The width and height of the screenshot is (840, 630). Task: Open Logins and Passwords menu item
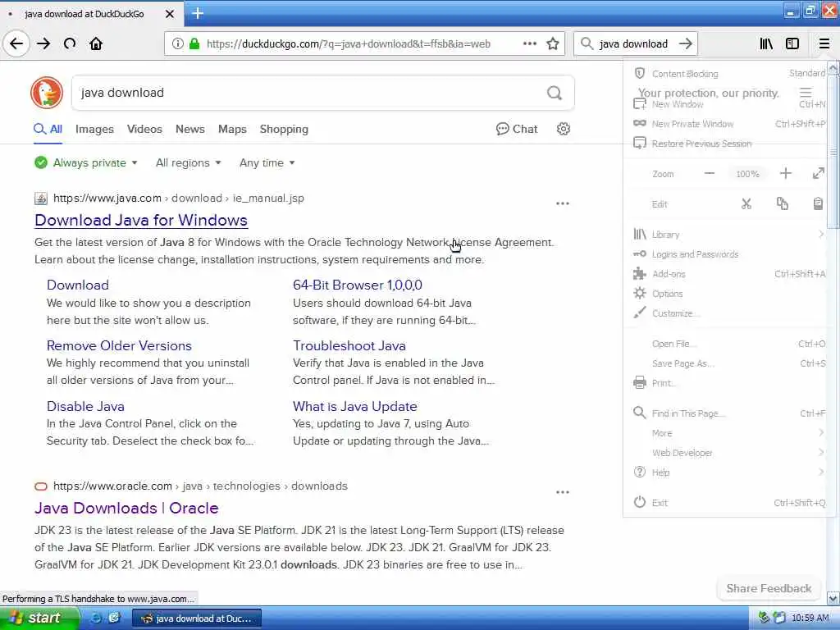point(728,254)
